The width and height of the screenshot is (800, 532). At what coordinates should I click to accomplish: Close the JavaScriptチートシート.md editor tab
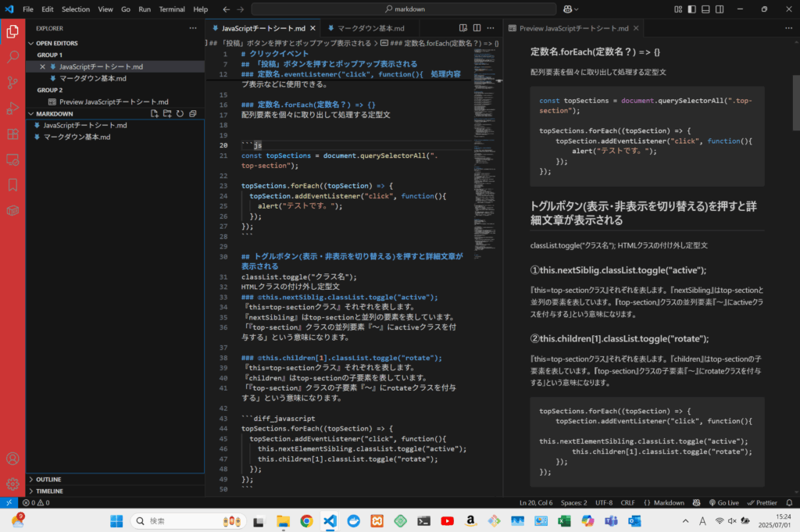click(312, 29)
